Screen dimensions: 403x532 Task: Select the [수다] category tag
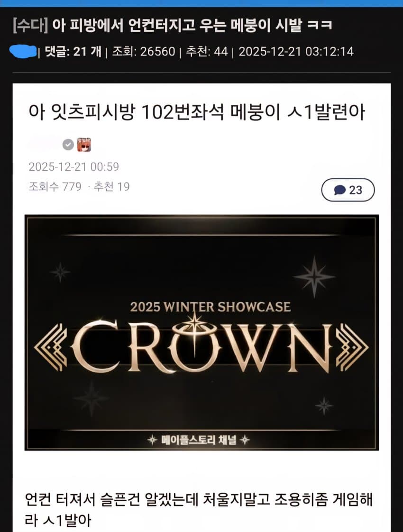[x=30, y=26]
